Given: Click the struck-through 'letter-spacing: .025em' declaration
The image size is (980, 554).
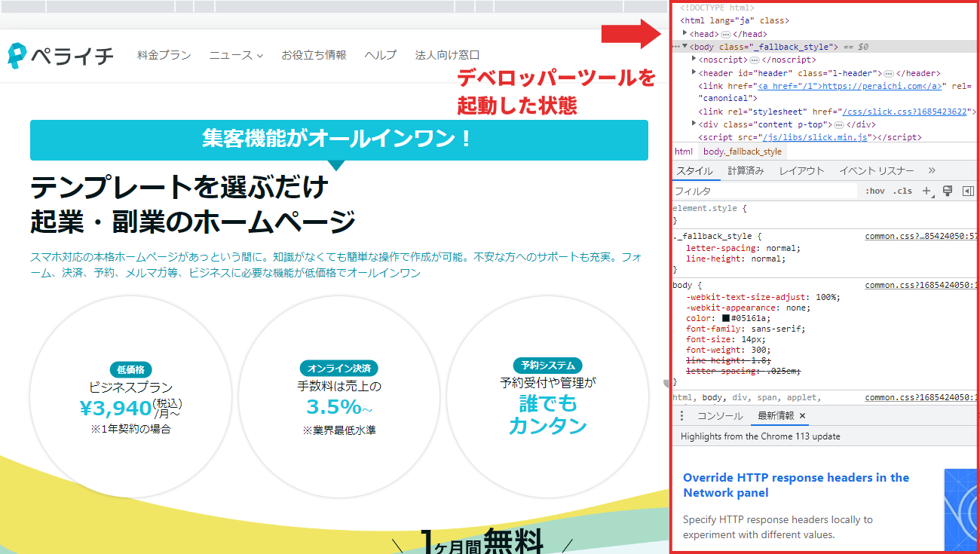Looking at the screenshot, I should [x=743, y=371].
